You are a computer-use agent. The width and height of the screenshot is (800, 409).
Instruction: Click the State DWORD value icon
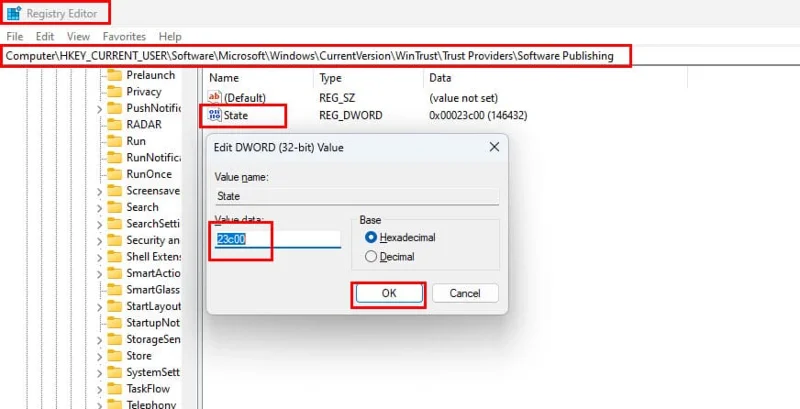[x=215, y=115]
